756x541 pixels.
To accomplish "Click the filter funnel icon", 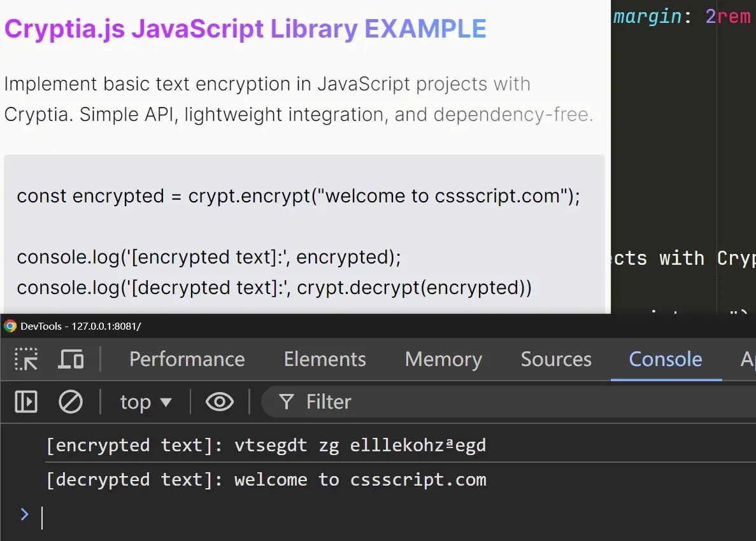I will pos(287,402).
